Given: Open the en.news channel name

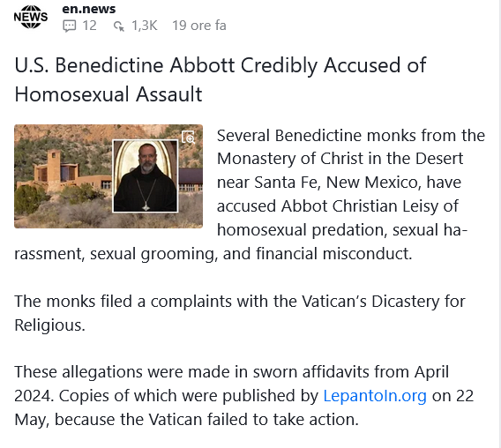Looking at the screenshot, I should pyautogui.click(x=88, y=9).
